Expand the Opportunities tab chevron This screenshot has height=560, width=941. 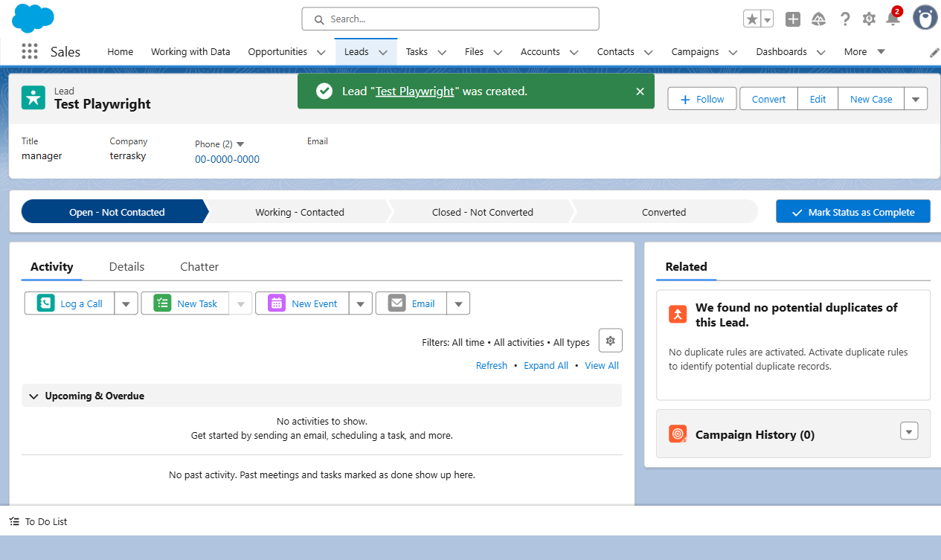[x=321, y=52]
